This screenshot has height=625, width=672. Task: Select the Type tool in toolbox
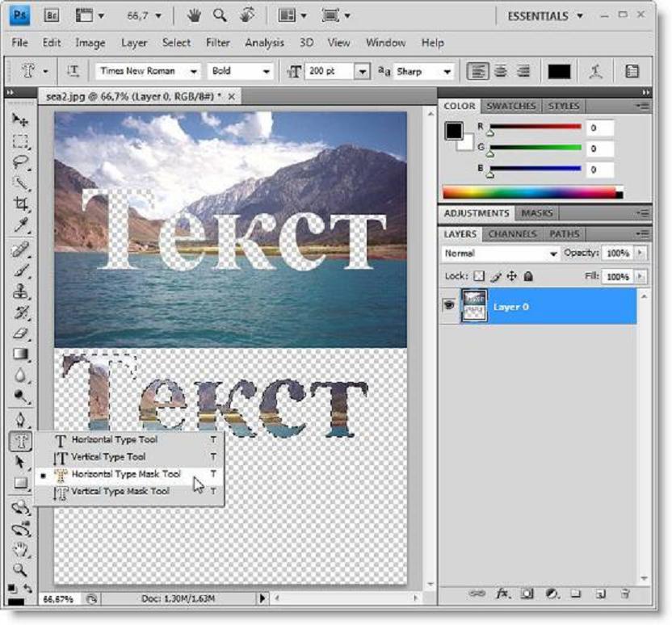tap(20, 441)
